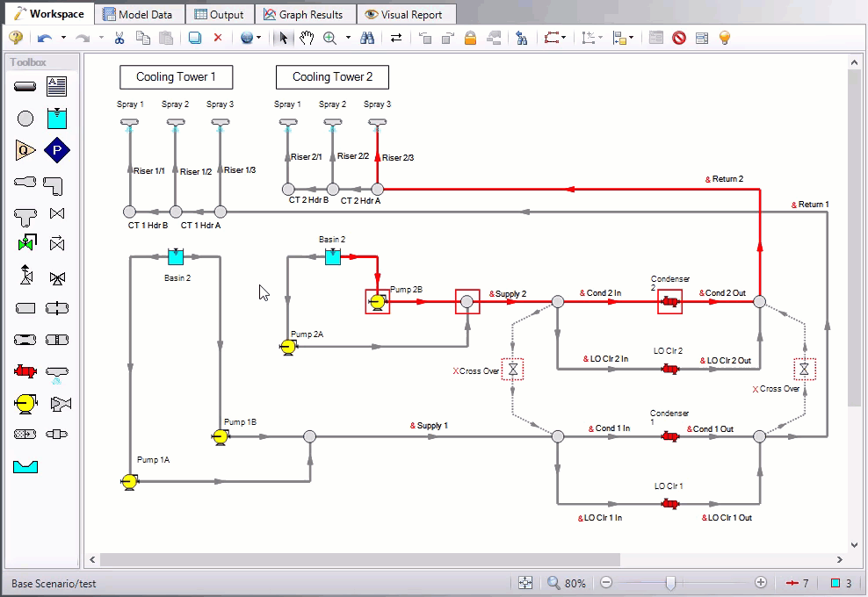Select the Relief Valve toolbox icon
The image size is (868, 597).
pyautogui.click(x=26, y=275)
